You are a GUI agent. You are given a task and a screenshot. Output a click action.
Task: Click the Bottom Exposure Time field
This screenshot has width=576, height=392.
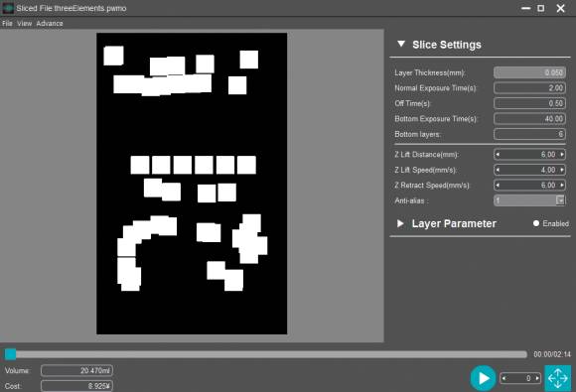click(529, 119)
